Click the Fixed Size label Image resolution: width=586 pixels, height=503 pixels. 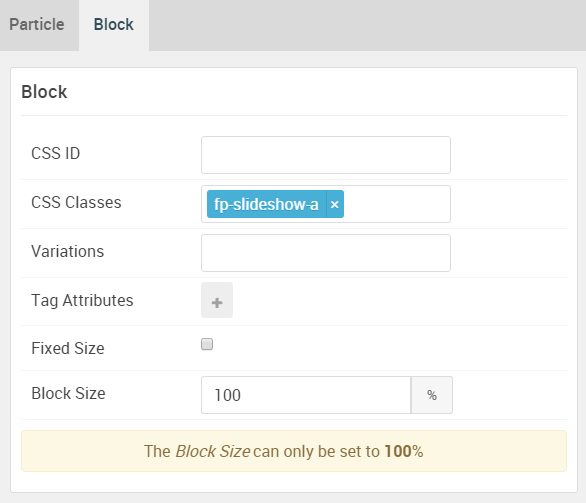(68, 348)
